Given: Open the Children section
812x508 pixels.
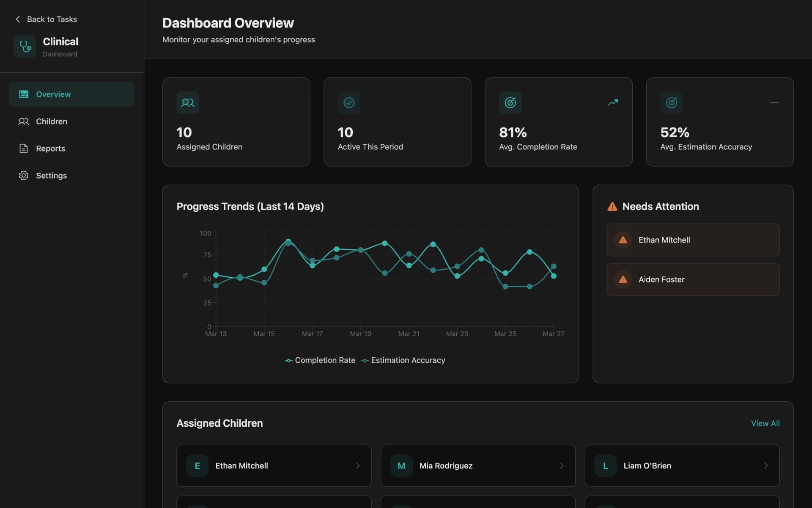Looking at the screenshot, I should (x=72, y=121).
